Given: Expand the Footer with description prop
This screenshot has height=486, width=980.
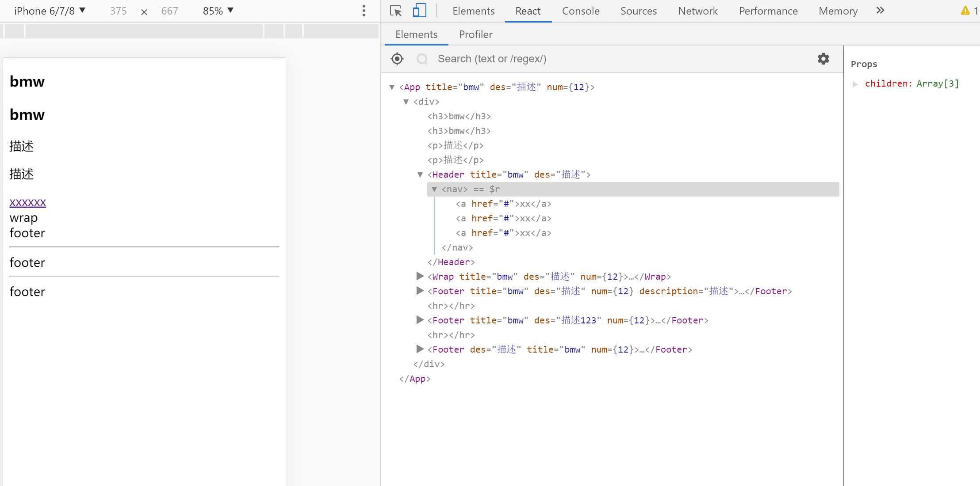Looking at the screenshot, I should point(420,291).
